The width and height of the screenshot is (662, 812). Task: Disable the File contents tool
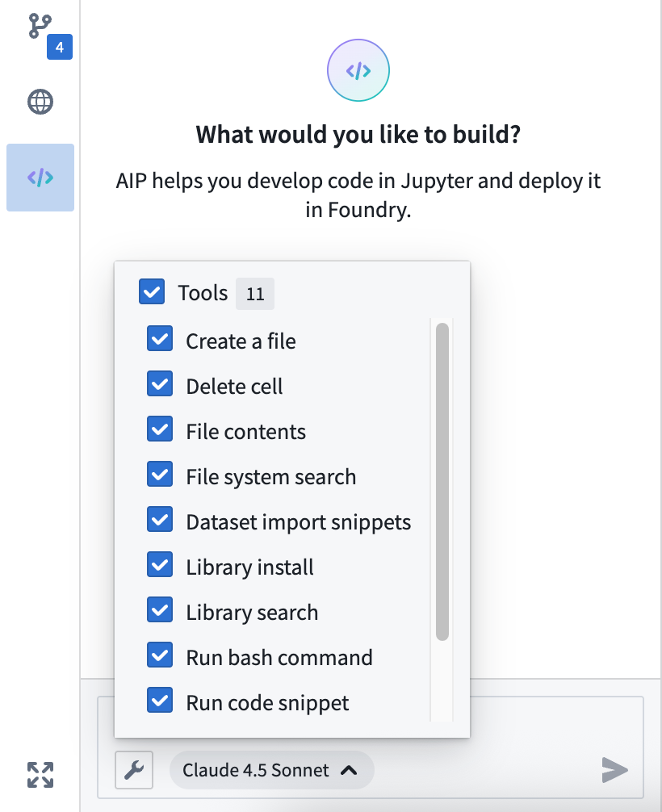pyautogui.click(x=160, y=429)
